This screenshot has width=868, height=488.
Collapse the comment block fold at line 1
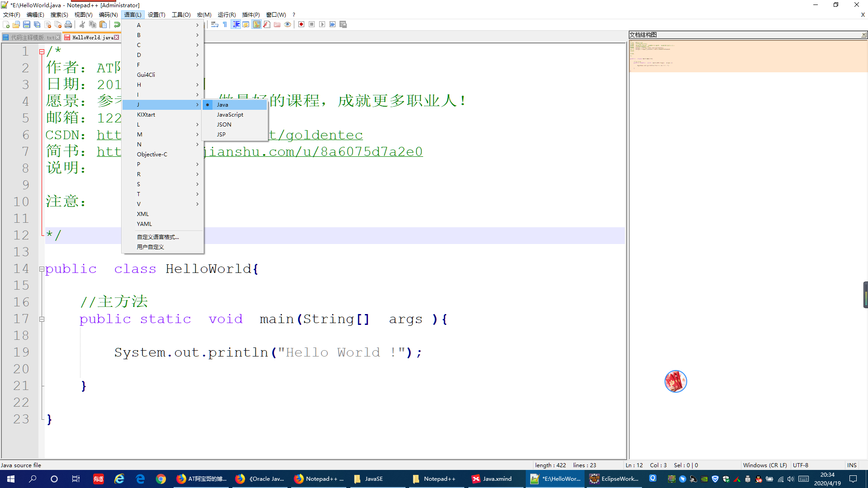(x=42, y=52)
